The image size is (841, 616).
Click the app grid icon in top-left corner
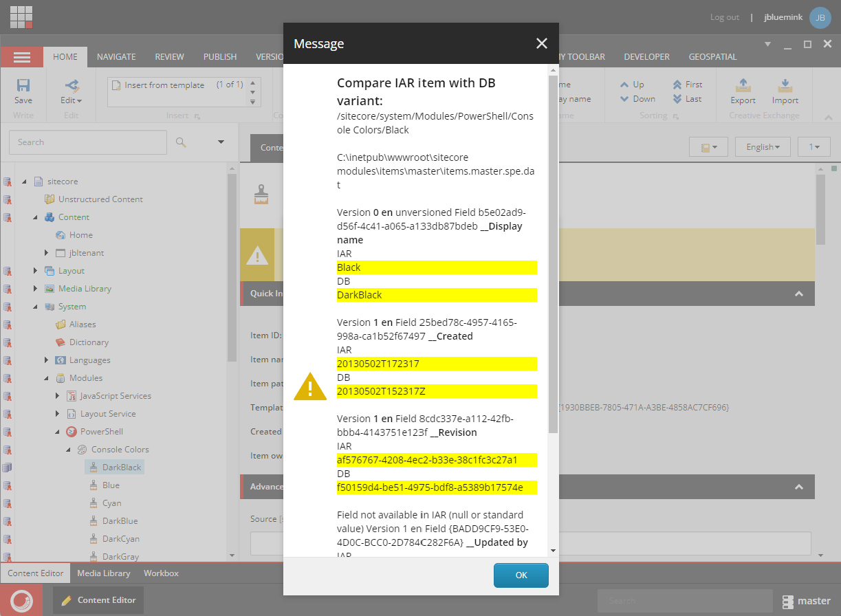point(21,16)
